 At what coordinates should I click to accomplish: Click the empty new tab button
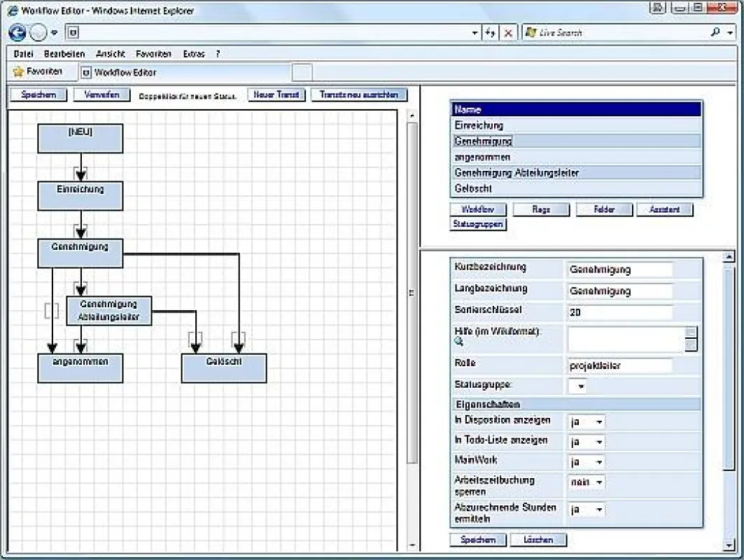click(x=302, y=73)
